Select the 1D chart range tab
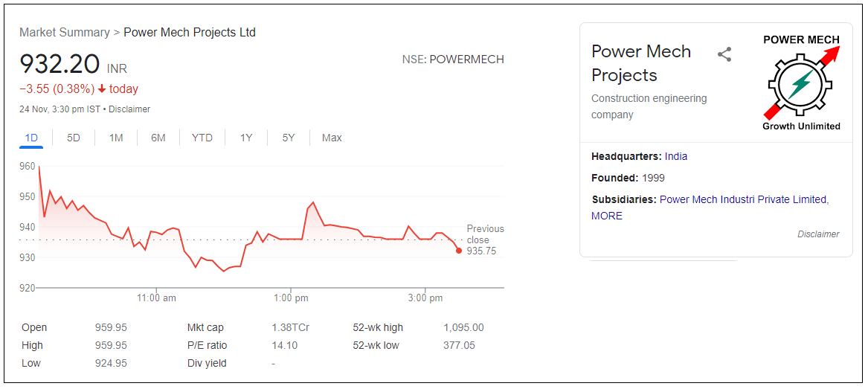Image resolution: width=868 pixels, height=389 pixels. tap(31, 138)
